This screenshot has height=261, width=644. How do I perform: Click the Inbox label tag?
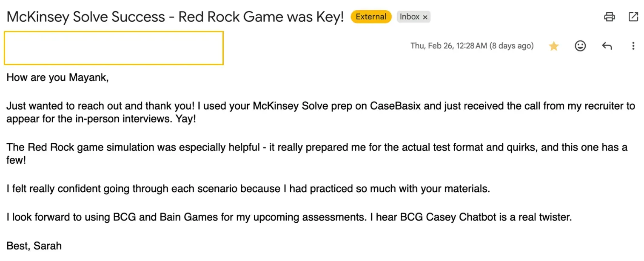(410, 17)
